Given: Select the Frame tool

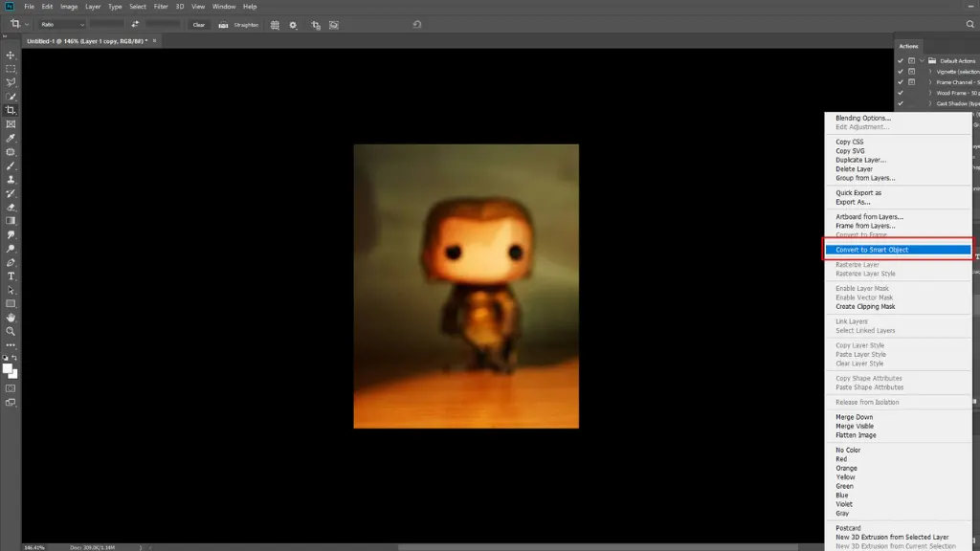Looking at the screenshot, I should (11, 124).
